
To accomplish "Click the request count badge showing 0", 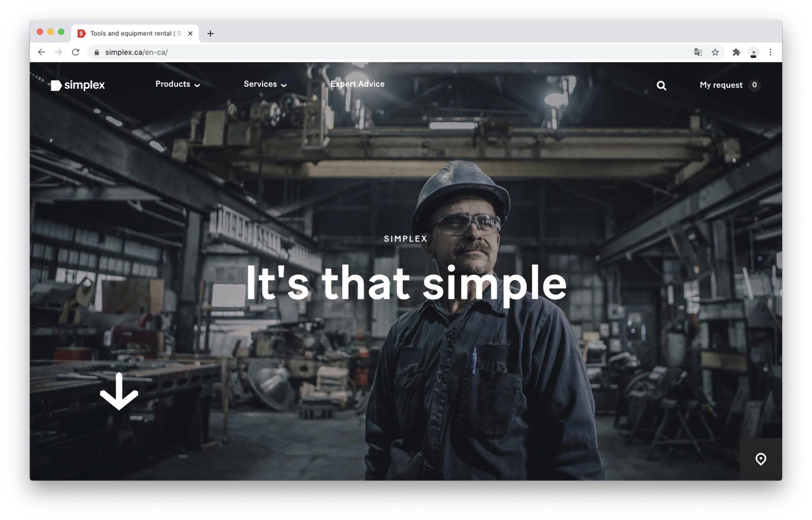I will tap(754, 85).
